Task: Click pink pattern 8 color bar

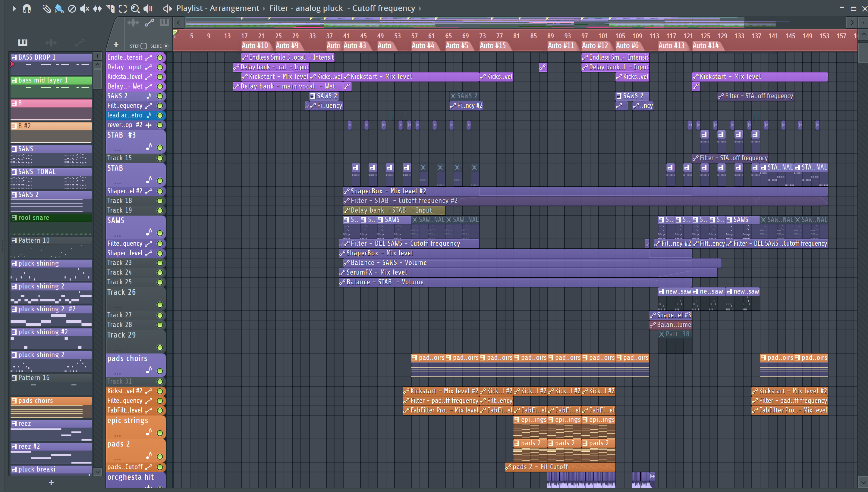Action: 51,103
